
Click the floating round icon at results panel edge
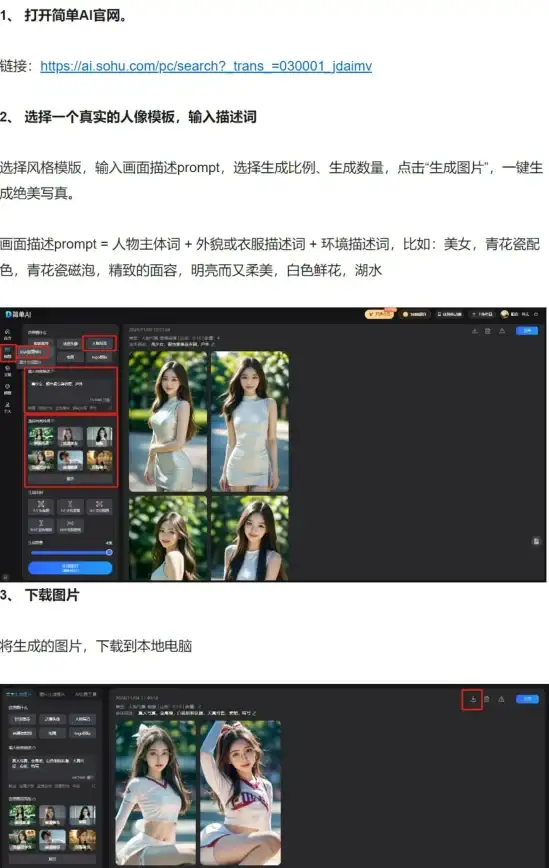536,541
